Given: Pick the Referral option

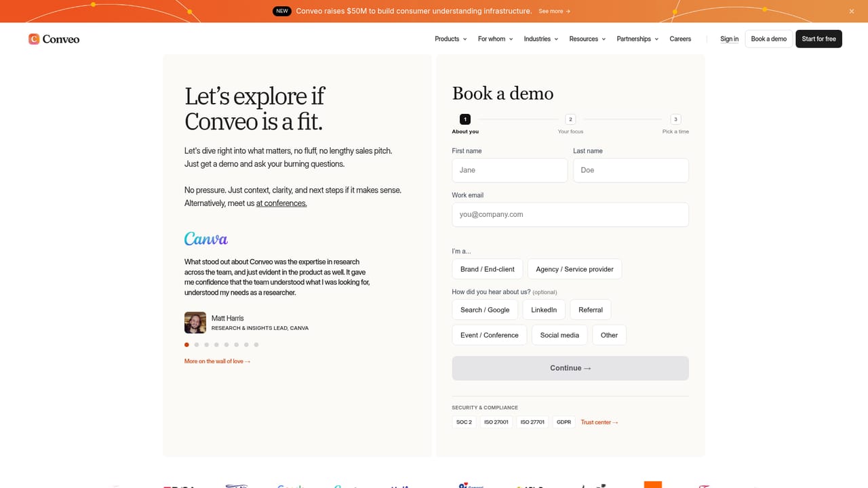Looking at the screenshot, I should tap(591, 310).
